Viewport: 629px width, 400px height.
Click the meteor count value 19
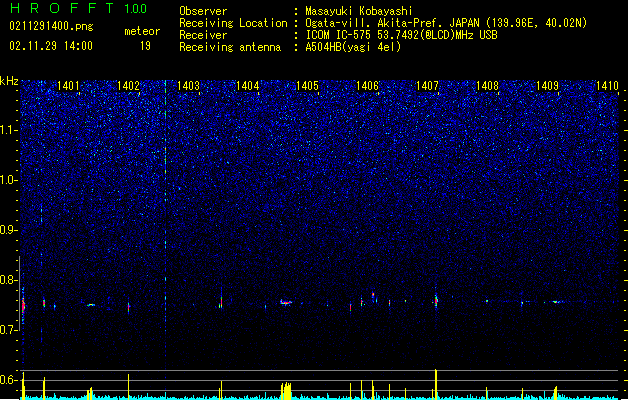click(145, 46)
